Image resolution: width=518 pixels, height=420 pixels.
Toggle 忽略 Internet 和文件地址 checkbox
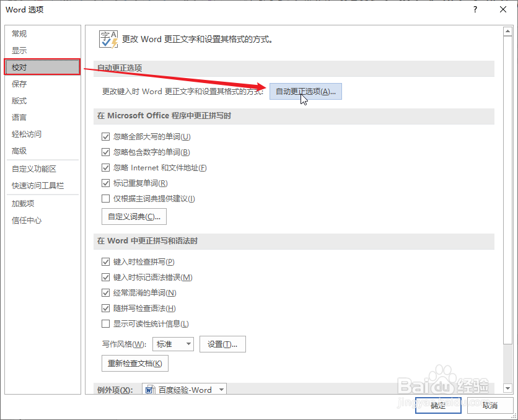coord(106,168)
